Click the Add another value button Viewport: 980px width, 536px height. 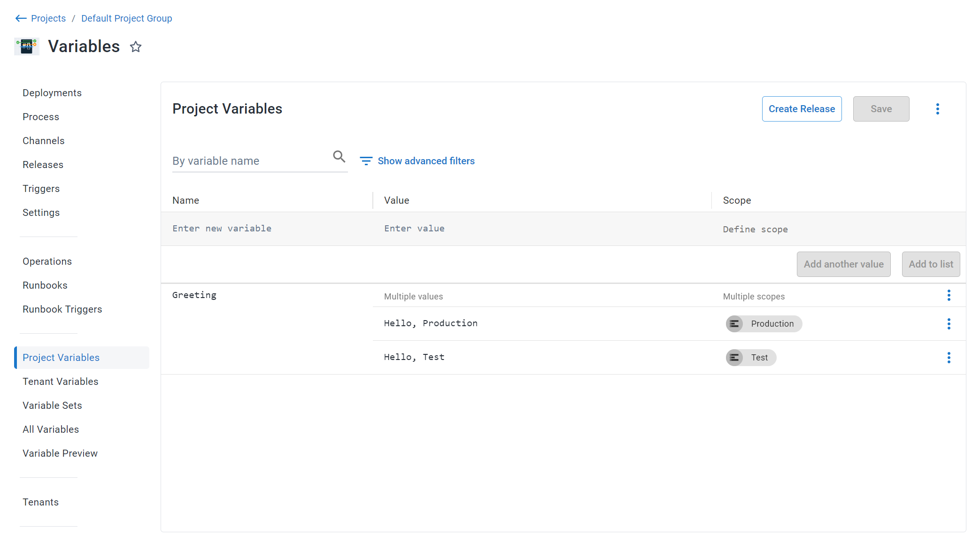point(844,264)
